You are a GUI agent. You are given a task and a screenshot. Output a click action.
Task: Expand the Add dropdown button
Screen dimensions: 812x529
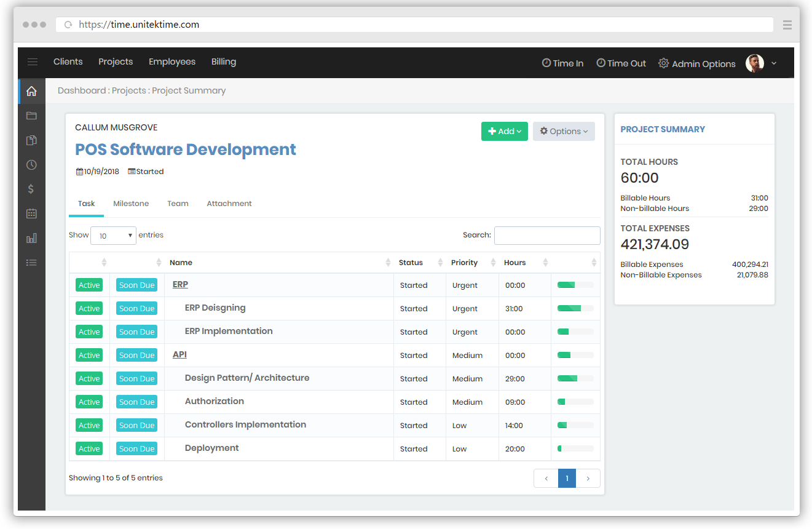[x=504, y=131]
